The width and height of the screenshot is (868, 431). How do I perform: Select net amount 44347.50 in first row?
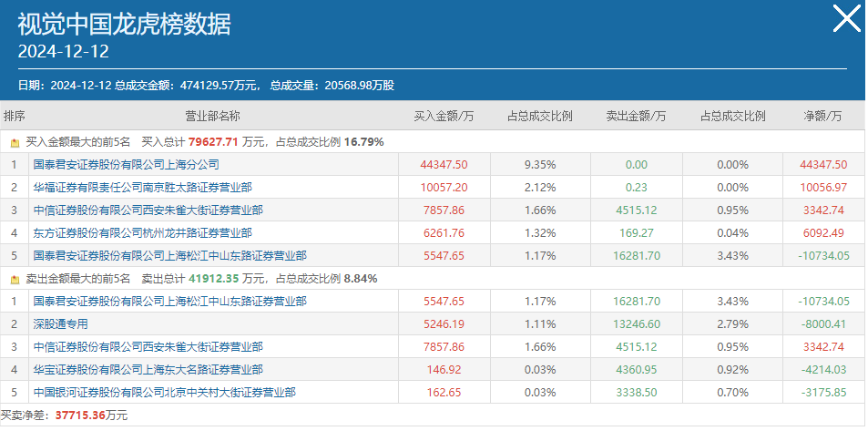click(x=823, y=165)
